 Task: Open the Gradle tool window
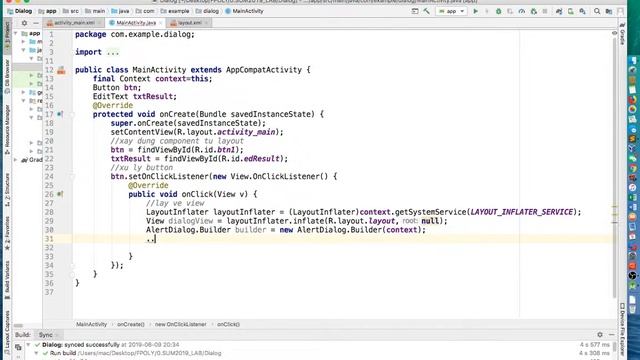point(622,35)
